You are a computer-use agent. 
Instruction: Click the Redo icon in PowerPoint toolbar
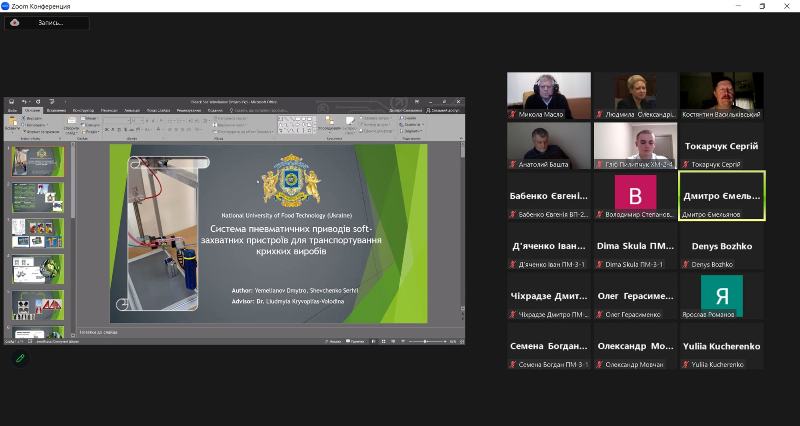tap(38, 102)
